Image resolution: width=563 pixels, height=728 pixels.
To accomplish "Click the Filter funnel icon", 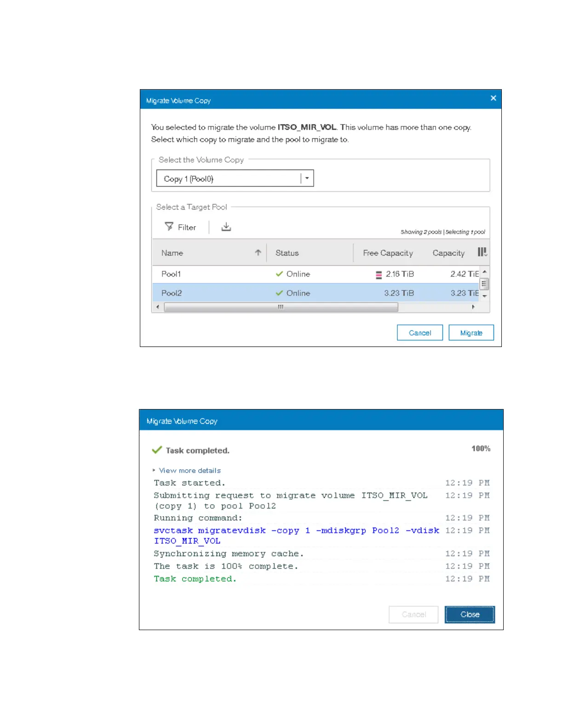I will (x=169, y=227).
